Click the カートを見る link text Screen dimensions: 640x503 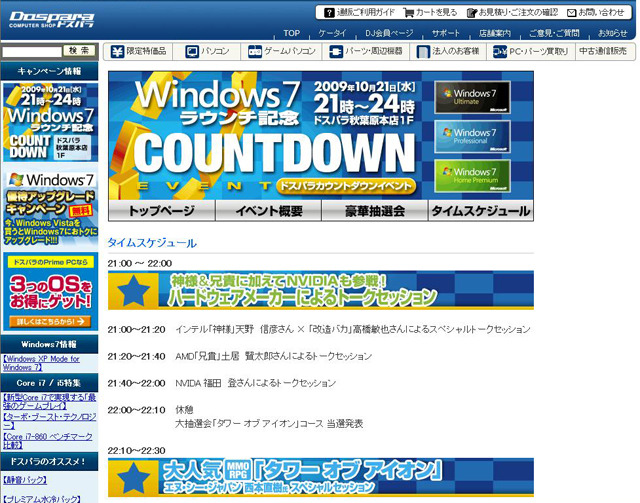tap(436, 13)
